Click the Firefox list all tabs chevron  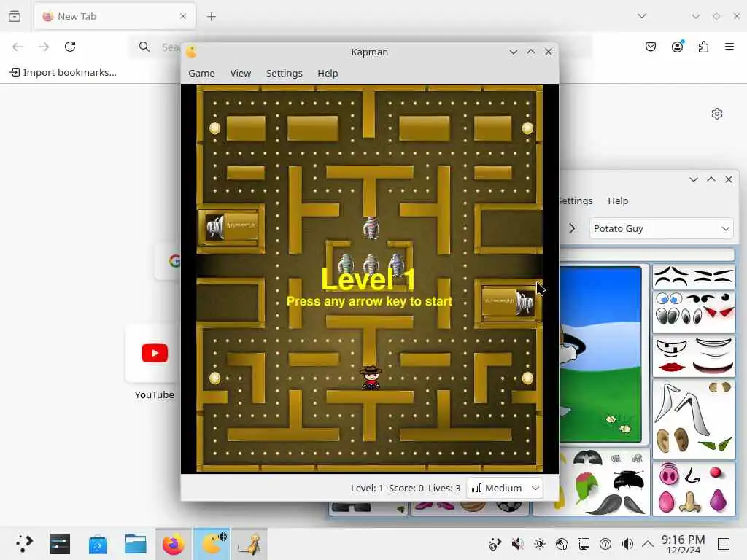(642, 16)
